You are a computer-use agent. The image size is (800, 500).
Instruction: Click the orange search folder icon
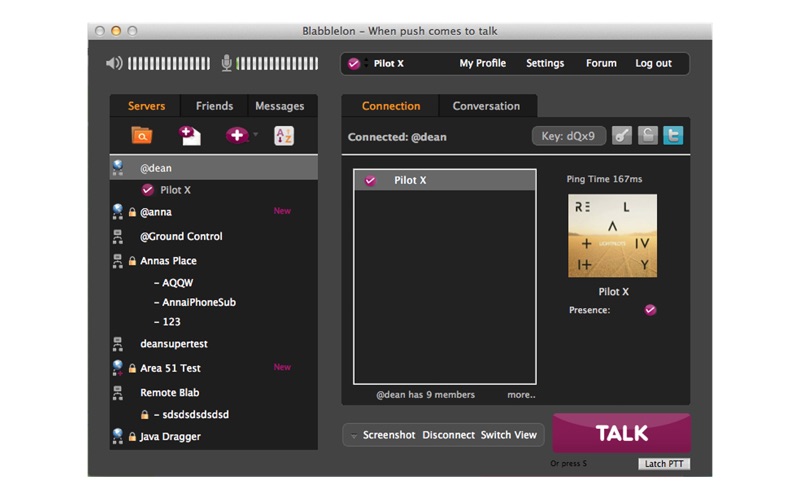141,136
